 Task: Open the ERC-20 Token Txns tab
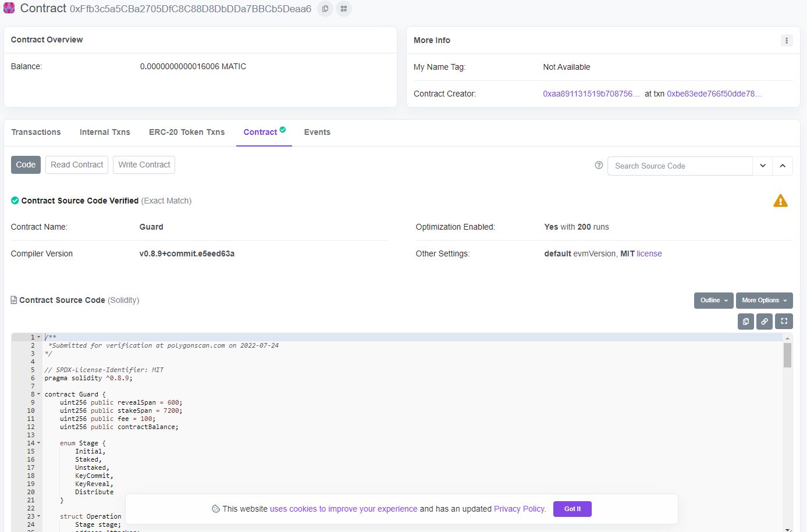pos(187,132)
